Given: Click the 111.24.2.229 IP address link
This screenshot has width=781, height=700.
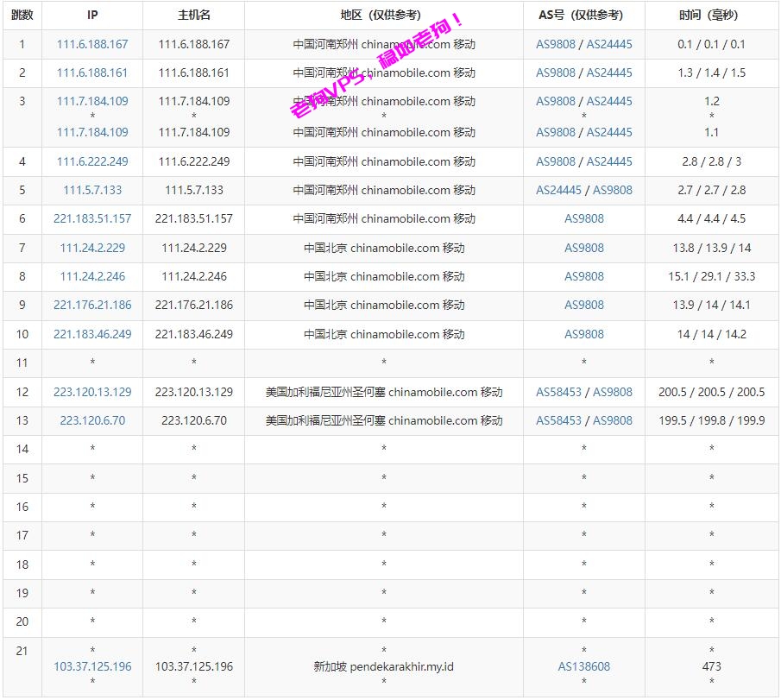Looking at the screenshot, I should pyautogui.click(x=92, y=248).
